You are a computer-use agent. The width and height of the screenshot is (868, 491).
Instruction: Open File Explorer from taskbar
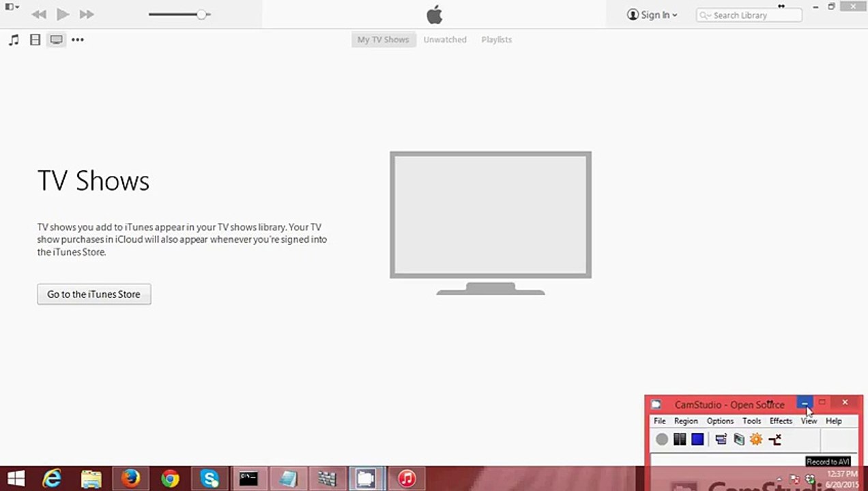91,479
